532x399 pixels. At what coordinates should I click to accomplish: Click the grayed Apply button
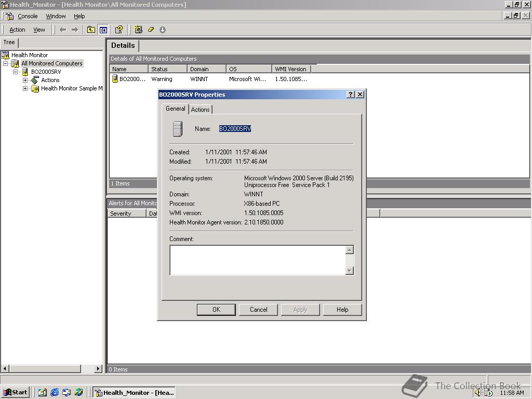[300, 310]
